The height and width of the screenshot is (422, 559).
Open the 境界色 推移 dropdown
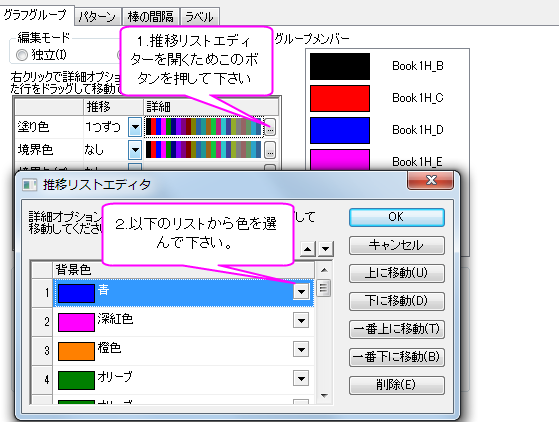coord(135,150)
